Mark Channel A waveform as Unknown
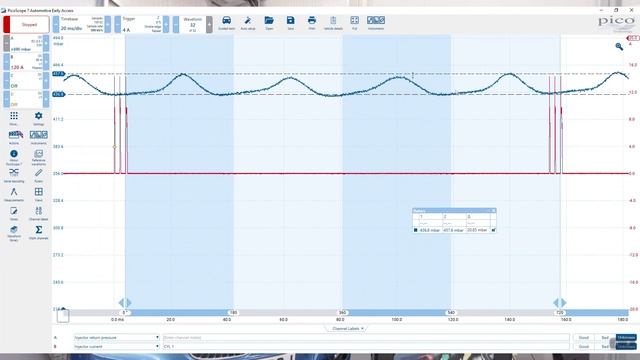This screenshot has height=360, width=640. (x=626, y=338)
